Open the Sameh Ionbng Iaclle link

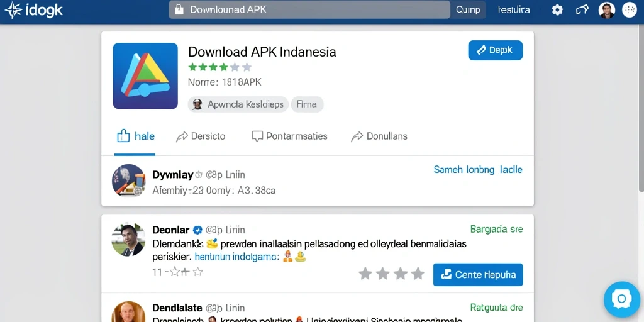point(478,169)
